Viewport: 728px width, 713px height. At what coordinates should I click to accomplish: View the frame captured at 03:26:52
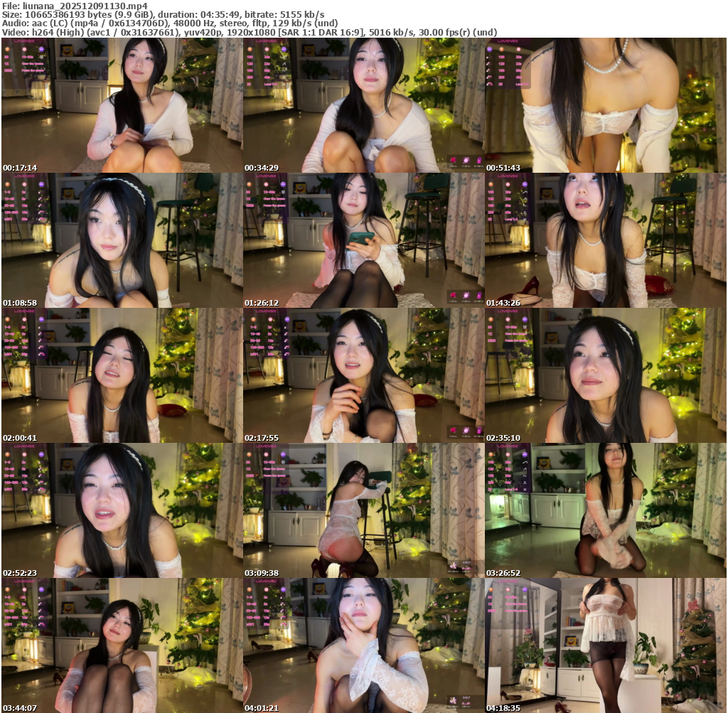[x=606, y=510]
